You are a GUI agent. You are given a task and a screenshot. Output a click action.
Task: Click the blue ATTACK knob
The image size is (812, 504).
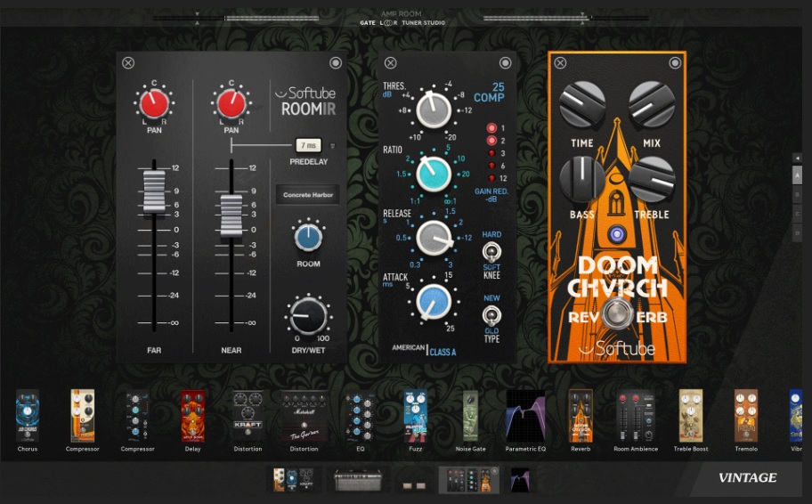[x=434, y=302]
